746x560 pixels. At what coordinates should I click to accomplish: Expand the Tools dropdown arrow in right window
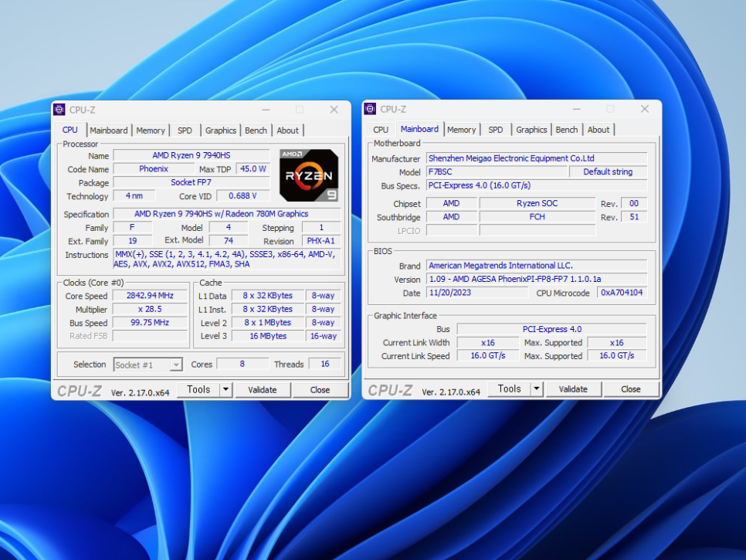click(x=537, y=389)
